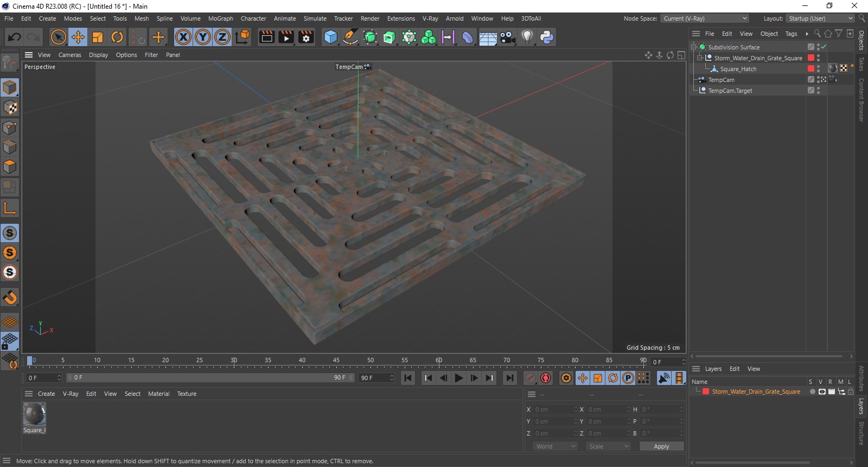Add a Light object
Image resolution: width=868 pixels, height=467 pixels.
(527, 37)
